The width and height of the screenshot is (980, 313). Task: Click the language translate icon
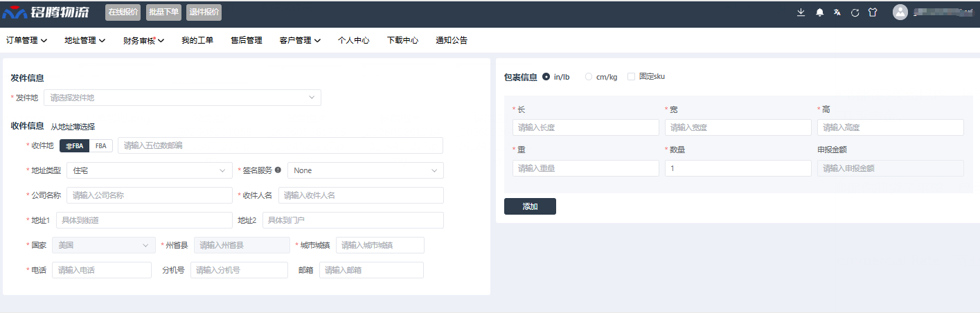837,12
